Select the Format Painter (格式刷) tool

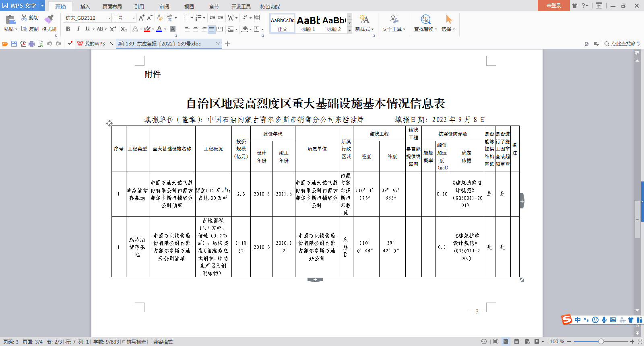tap(49, 23)
